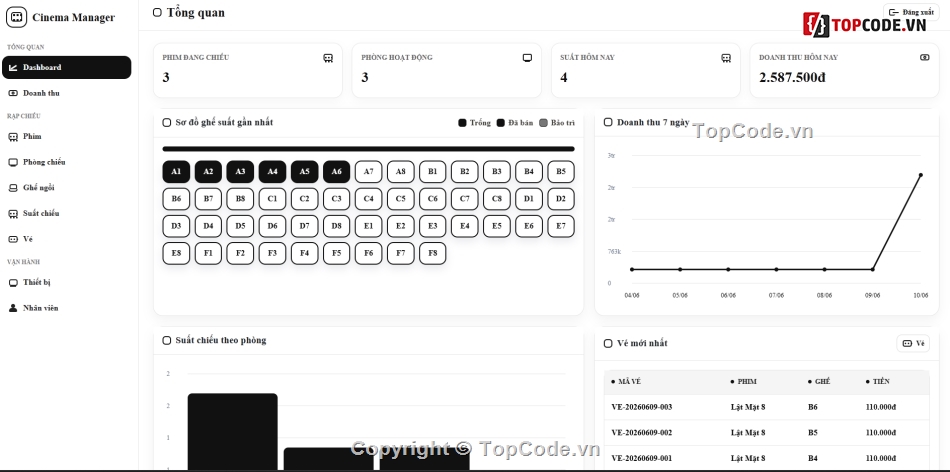Go to the Phim sidebar section

coord(67,136)
